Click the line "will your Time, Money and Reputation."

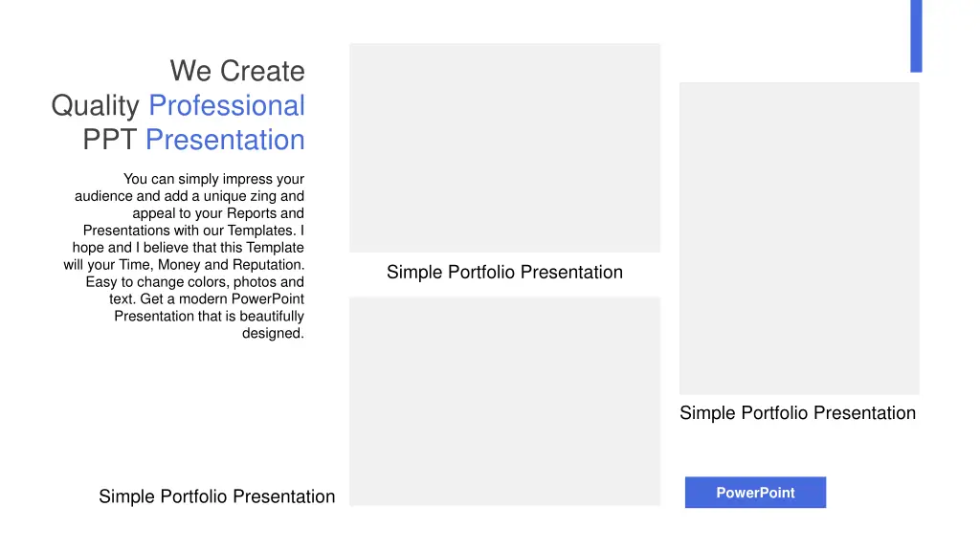(x=184, y=265)
